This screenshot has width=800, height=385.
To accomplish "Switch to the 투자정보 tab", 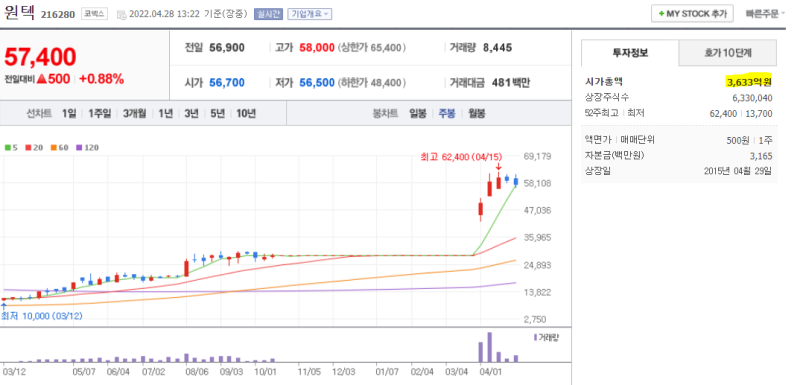I will (630, 53).
